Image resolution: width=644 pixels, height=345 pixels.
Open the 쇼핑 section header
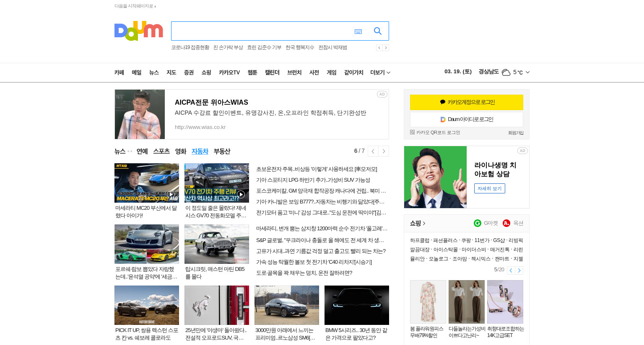point(418,223)
